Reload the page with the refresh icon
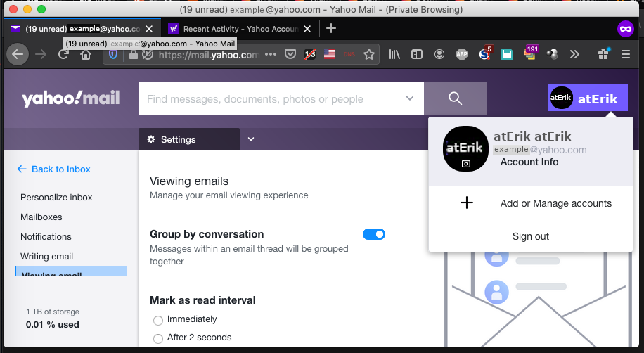Viewport: 644px width, 353px height. pos(63,54)
